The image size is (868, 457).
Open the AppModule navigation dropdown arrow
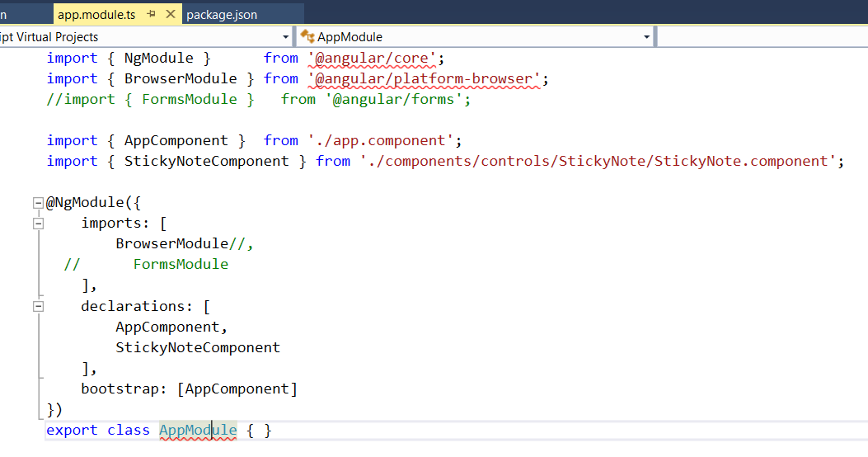click(646, 37)
